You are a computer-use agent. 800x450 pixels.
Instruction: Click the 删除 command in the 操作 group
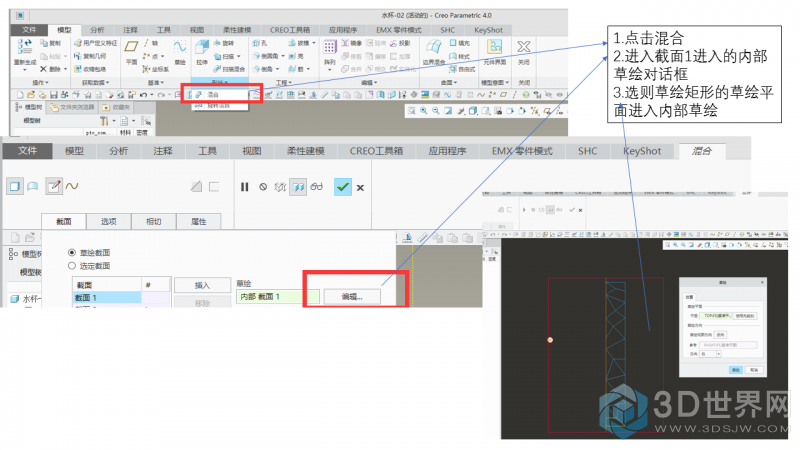pyautogui.click(x=52, y=69)
